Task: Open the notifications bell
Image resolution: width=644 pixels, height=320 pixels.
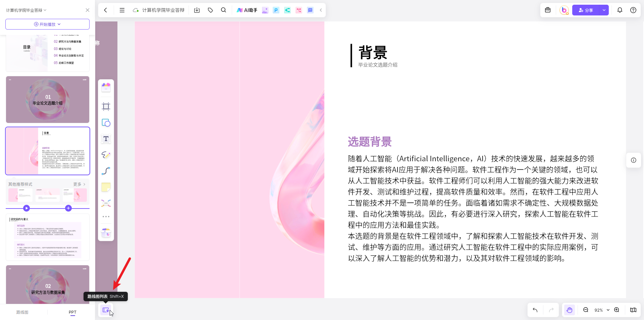Action: [620, 10]
